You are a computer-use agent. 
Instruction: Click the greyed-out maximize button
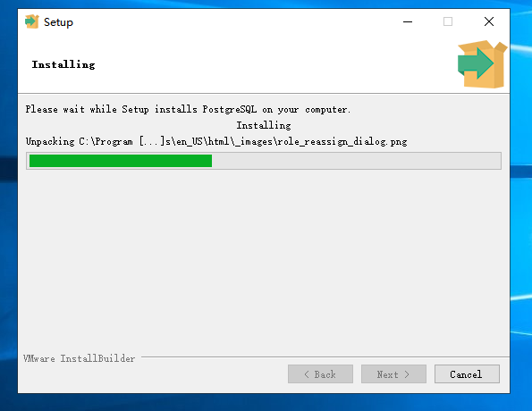click(448, 21)
